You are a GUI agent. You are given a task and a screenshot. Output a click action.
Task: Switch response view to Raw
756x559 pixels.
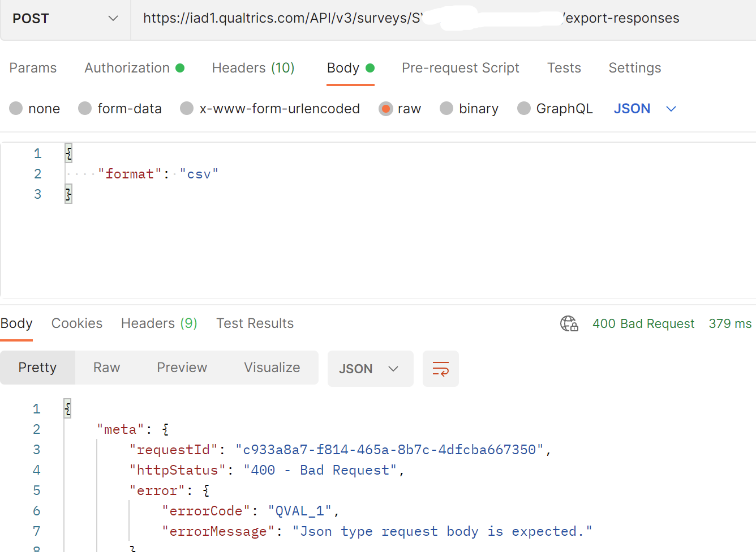coord(106,368)
